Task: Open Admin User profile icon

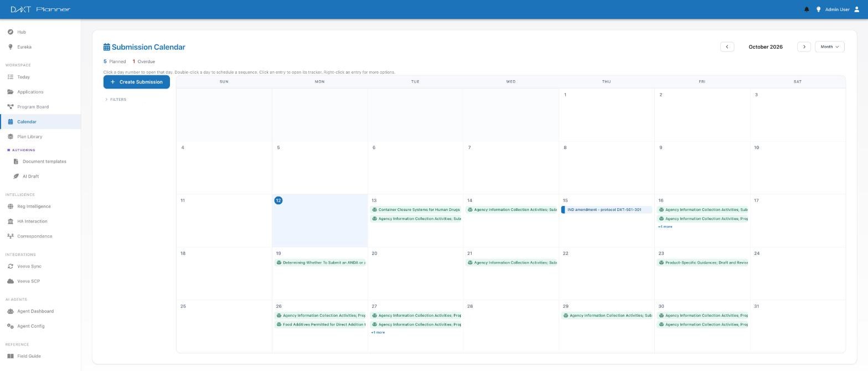Action: point(857,9)
